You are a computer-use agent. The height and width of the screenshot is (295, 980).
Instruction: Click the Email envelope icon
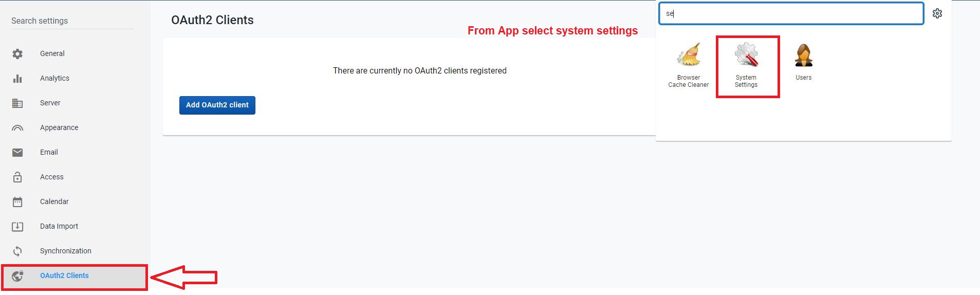click(x=17, y=152)
